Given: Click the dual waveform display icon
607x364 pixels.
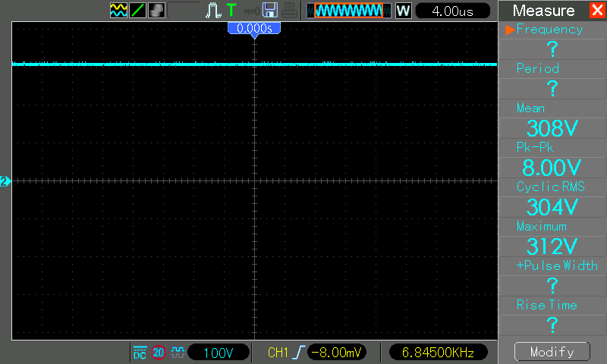Looking at the screenshot, I should (x=119, y=11).
